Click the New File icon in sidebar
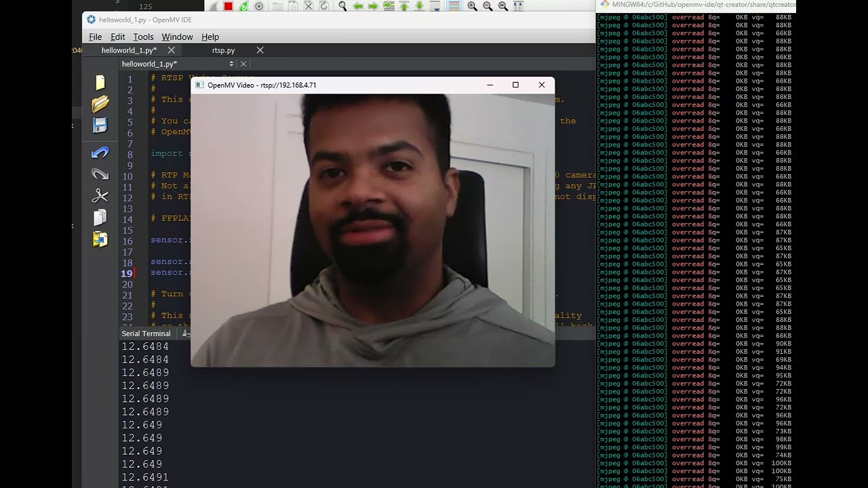868x488 pixels. pos(100,83)
